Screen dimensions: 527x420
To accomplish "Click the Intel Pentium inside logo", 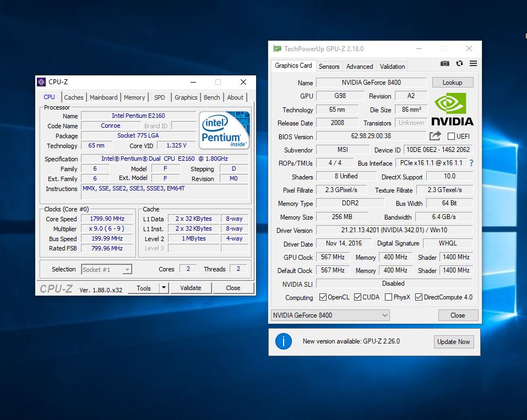I will click(x=224, y=130).
